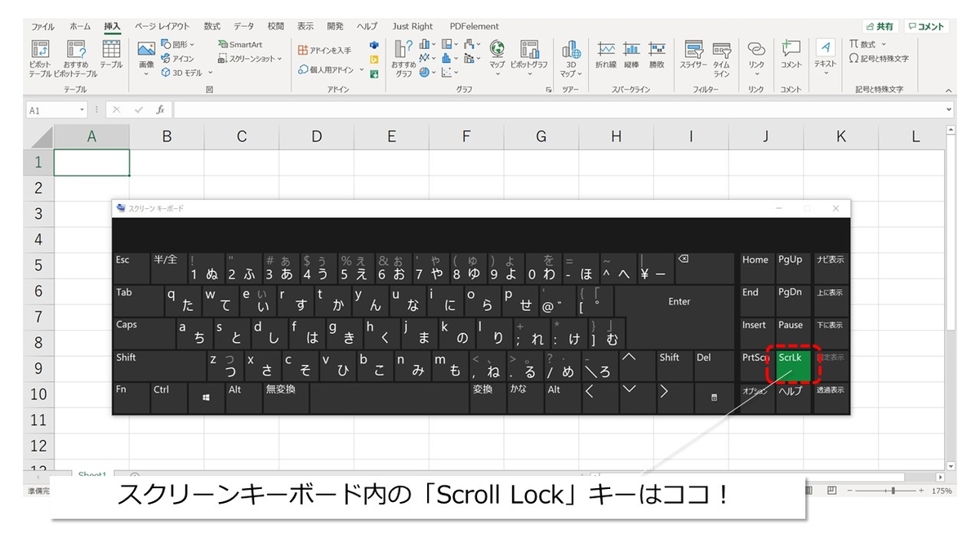The image size is (980, 551).
Task: Click the Windows key on on-screen keyboard
Action: (x=206, y=398)
